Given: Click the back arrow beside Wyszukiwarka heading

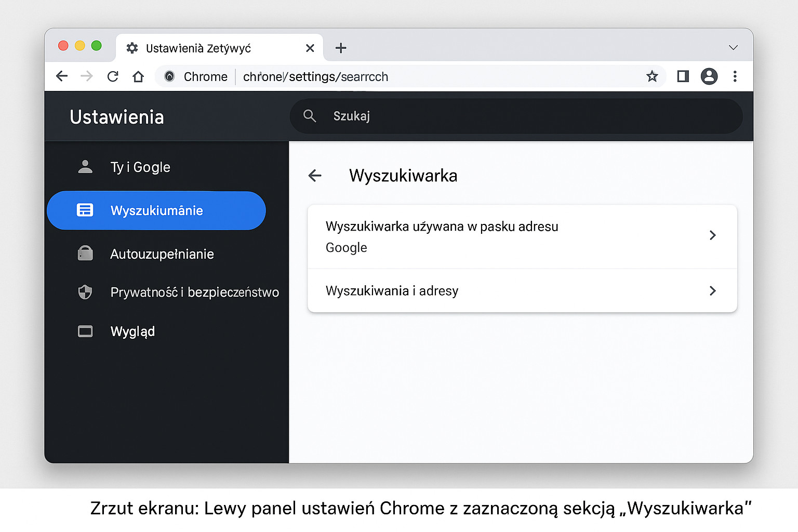Looking at the screenshot, I should pyautogui.click(x=315, y=176).
